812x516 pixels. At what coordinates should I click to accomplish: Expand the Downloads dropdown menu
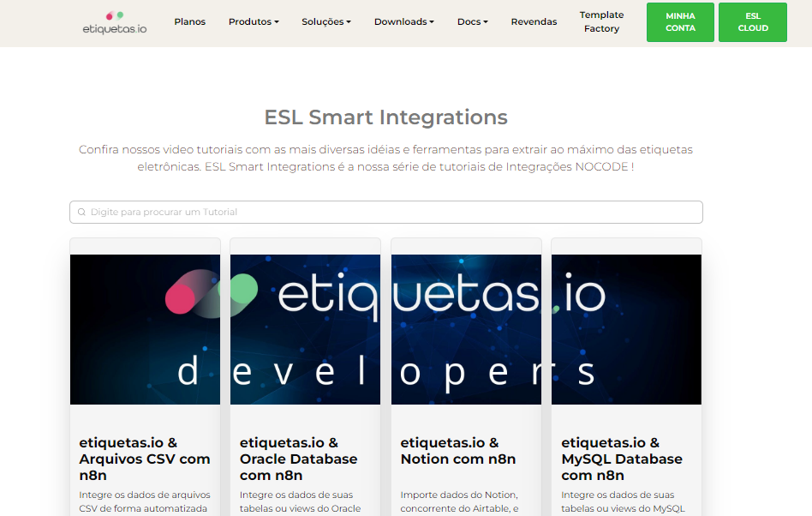[403, 21]
